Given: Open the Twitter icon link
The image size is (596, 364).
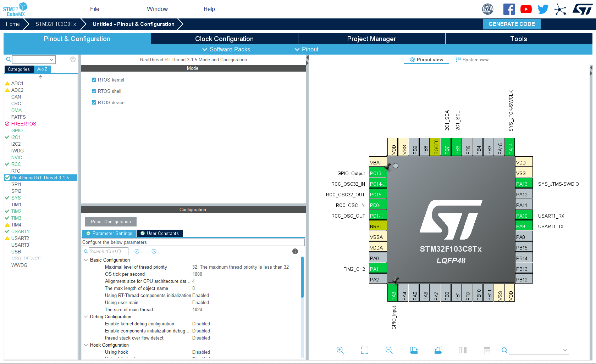Looking at the screenshot, I should click(543, 9).
